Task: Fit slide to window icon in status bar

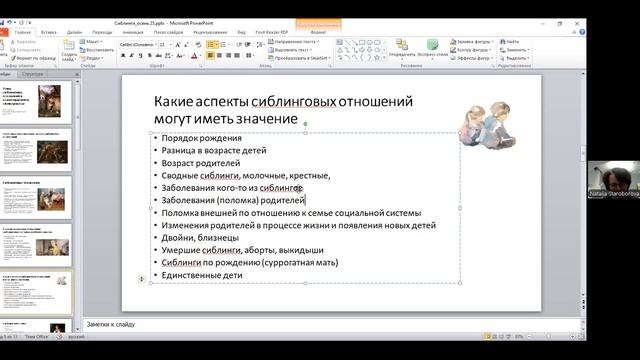Action: pyautogui.click(x=581, y=337)
